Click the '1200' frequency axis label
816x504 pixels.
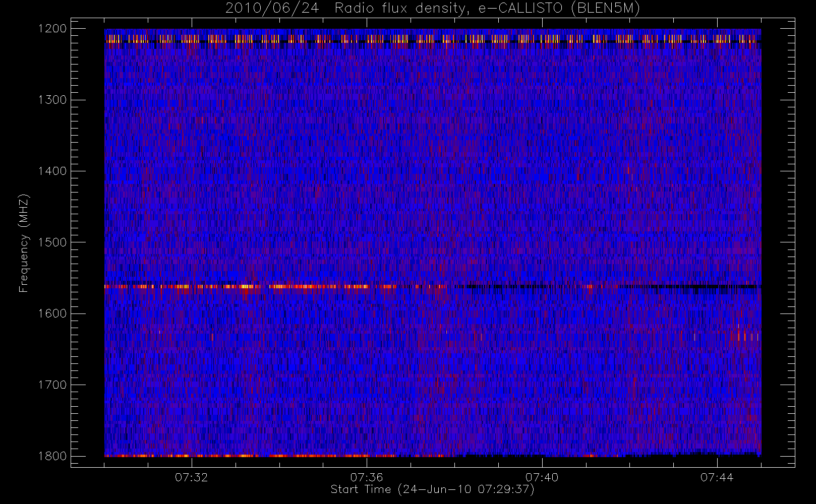(x=52, y=29)
